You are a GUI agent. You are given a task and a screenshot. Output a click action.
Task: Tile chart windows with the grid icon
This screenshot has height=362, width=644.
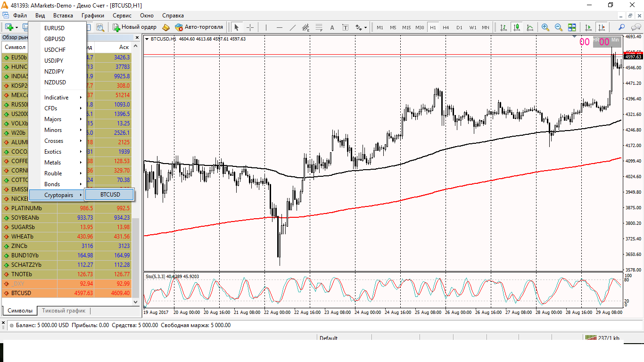[x=572, y=27]
